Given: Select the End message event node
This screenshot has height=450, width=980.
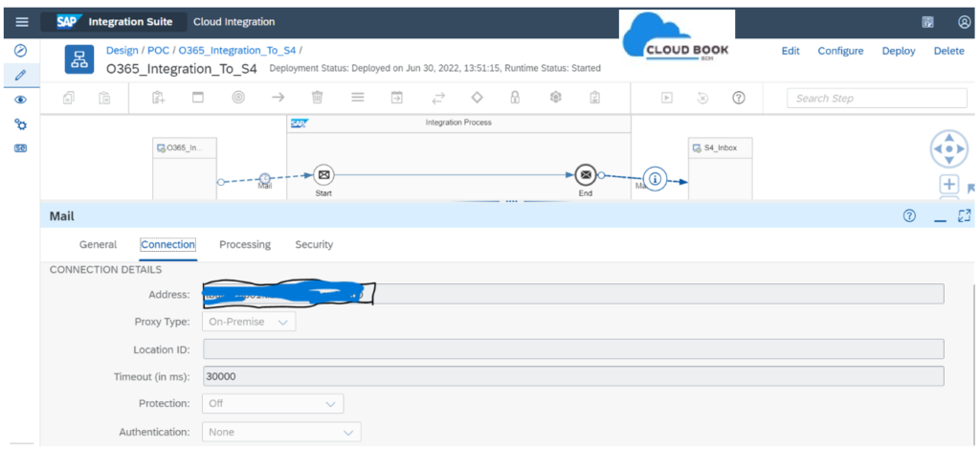Looking at the screenshot, I should click(x=585, y=175).
